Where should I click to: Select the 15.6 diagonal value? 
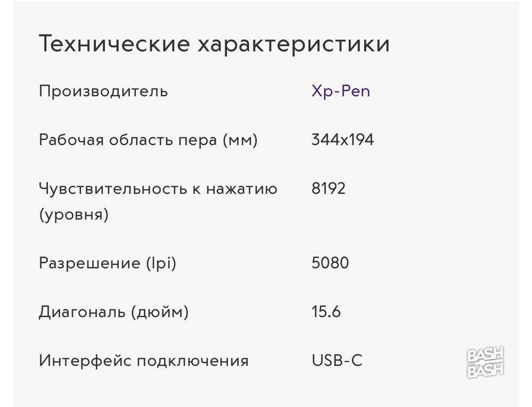tap(326, 312)
